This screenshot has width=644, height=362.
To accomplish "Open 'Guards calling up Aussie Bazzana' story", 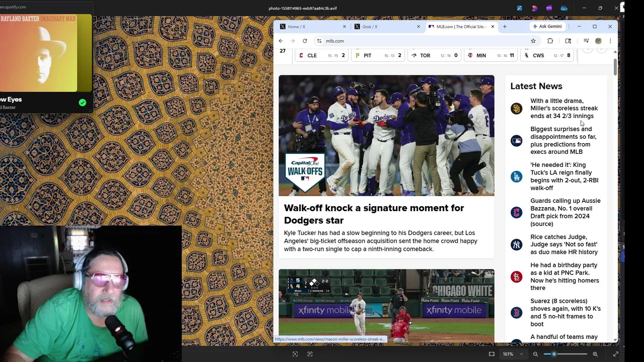I will [565, 212].
